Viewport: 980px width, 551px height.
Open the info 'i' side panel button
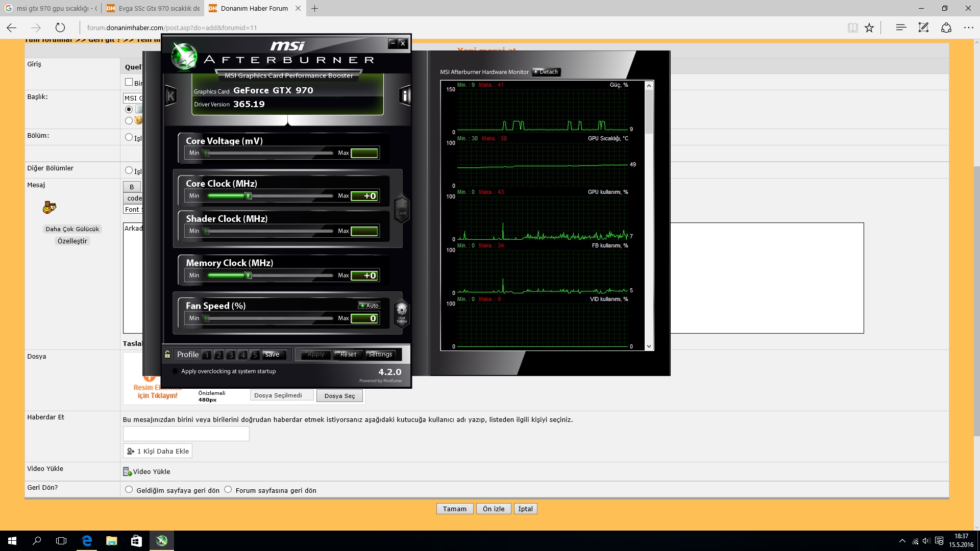(x=405, y=95)
